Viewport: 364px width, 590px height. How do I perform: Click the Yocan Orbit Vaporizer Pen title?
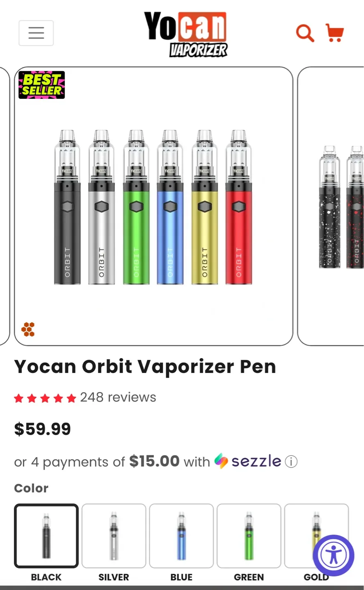[x=145, y=366]
